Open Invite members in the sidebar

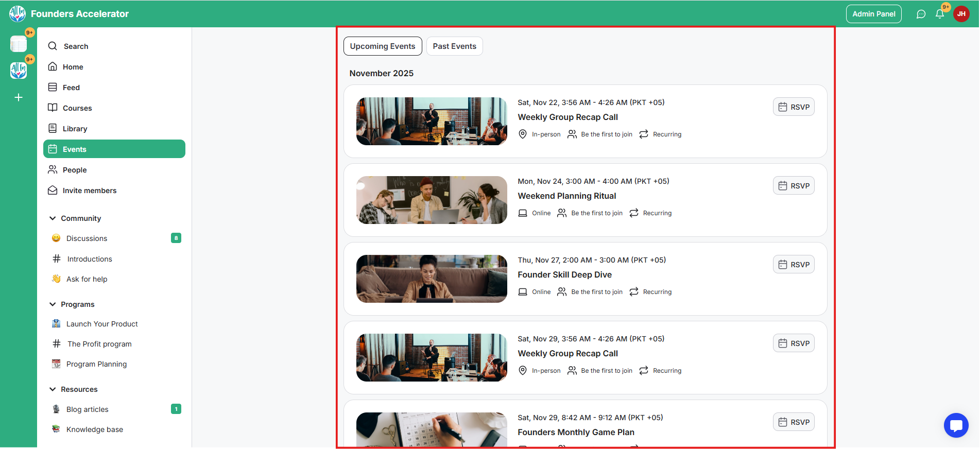pos(114,190)
